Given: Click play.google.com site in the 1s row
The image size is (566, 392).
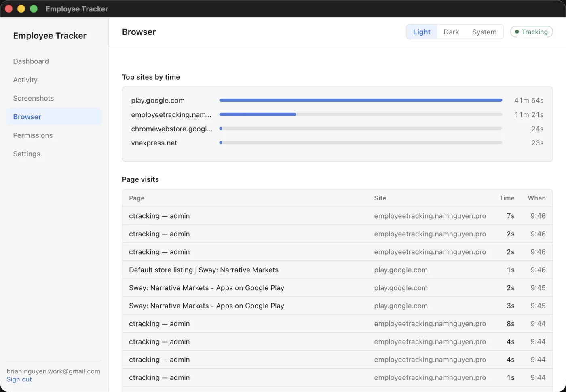Looking at the screenshot, I should [x=401, y=270].
